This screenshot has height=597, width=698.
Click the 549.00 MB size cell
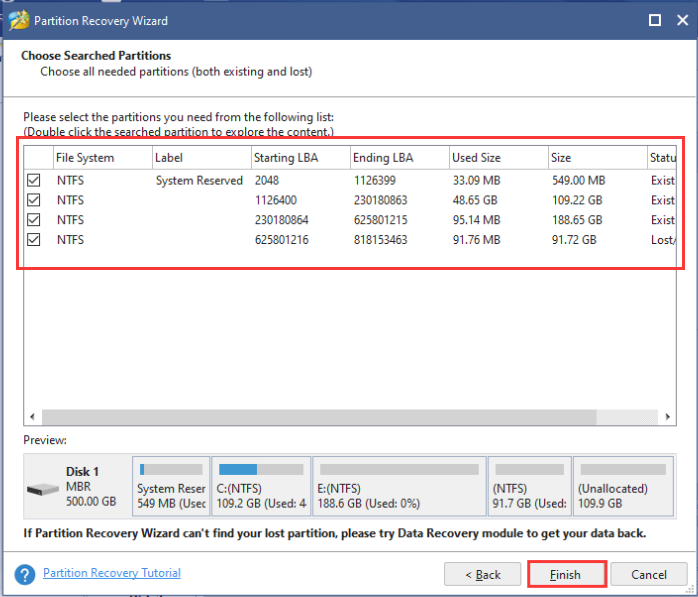[578, 180]
